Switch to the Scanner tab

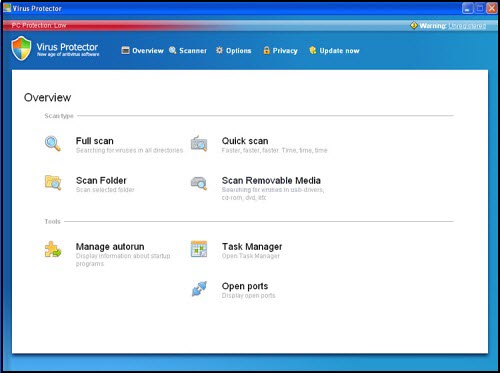[x=188, y=51]
